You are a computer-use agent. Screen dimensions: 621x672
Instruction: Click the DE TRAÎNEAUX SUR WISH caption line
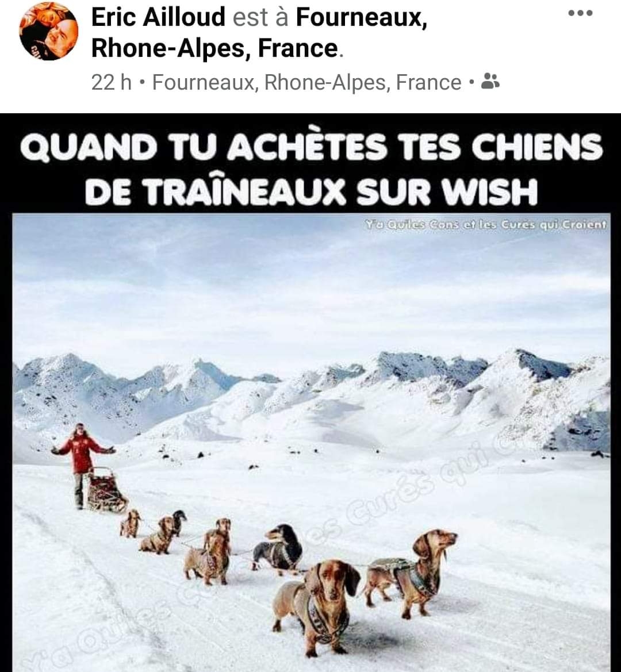point(310,191)
